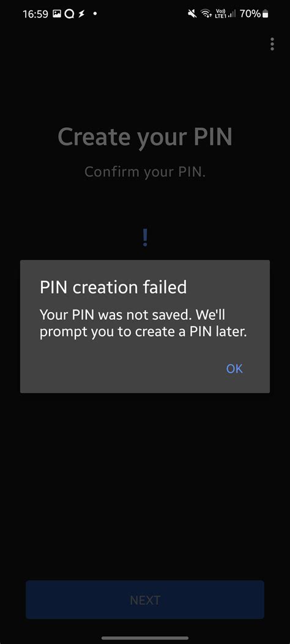290x644 pixels.
Task: Tap the notification overflow dot
Action: coord(95,13)
